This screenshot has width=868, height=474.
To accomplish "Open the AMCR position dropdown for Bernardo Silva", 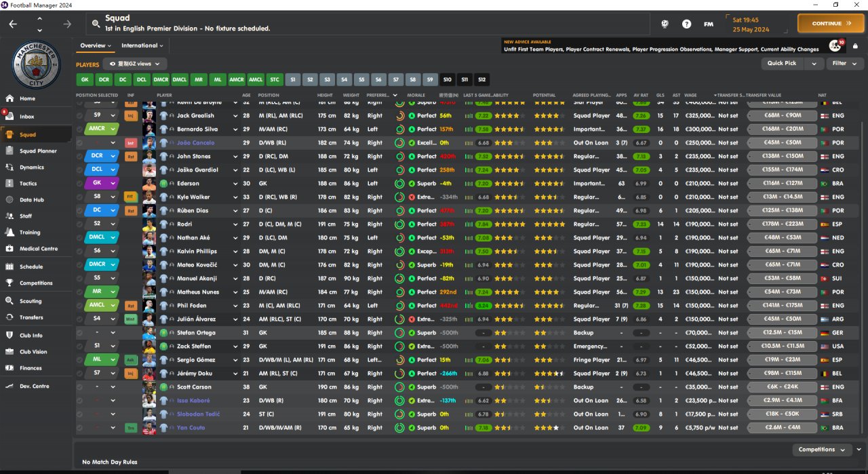I will click(113, 129).
